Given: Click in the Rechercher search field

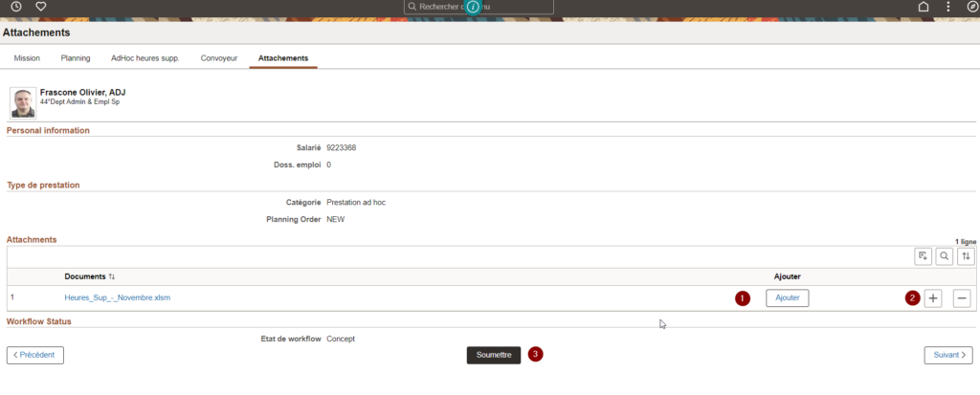Looking at the screenshot, I should point(479,7).
